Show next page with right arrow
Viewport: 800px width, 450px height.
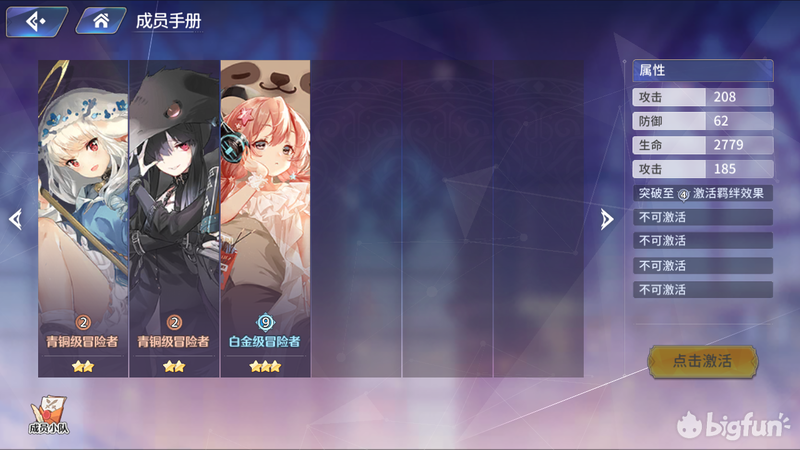click(606, 219)
